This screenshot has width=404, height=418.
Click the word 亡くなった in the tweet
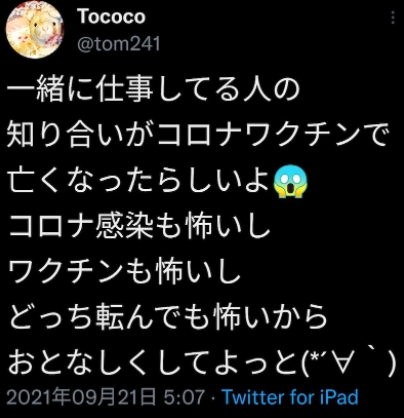[80, 182]
